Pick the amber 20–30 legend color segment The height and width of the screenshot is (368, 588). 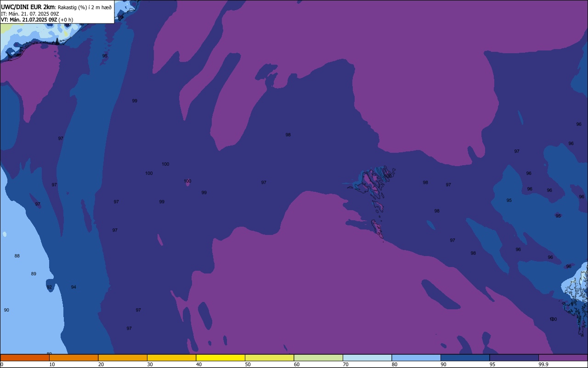click(x=123, y=357)
